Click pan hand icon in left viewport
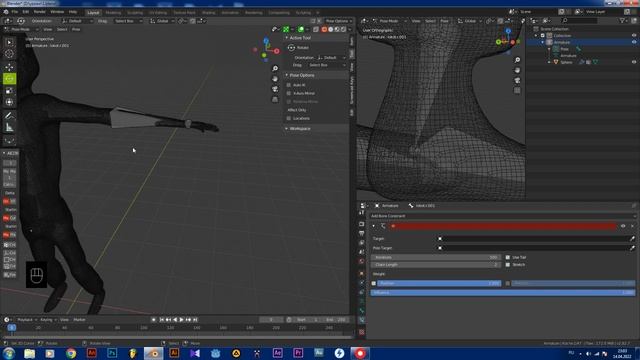The image size is (640, 360). pos(275,78)
